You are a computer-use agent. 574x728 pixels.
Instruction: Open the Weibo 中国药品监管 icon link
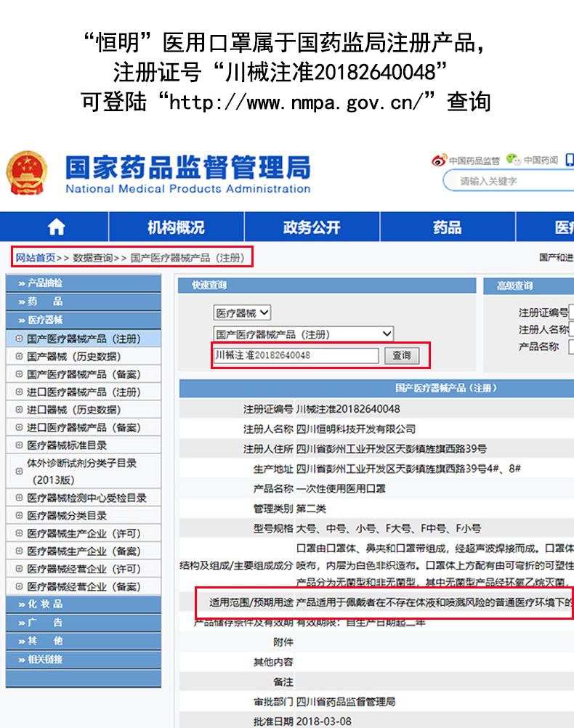point(466,161)
